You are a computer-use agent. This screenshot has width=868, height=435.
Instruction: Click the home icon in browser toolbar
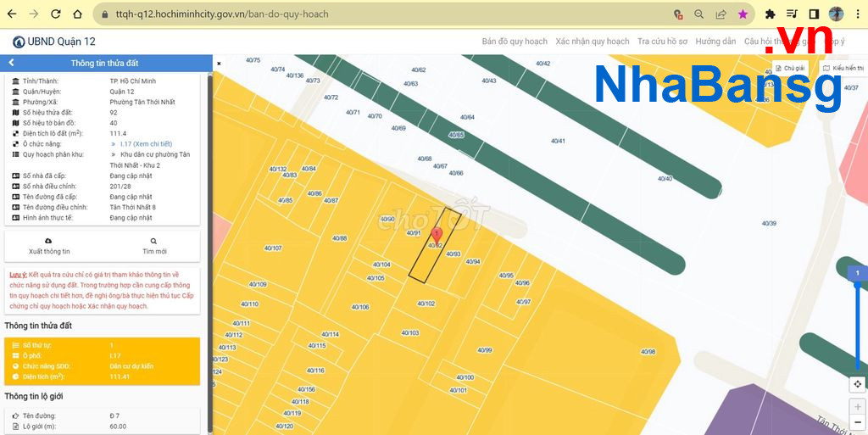tap(77, 14)
